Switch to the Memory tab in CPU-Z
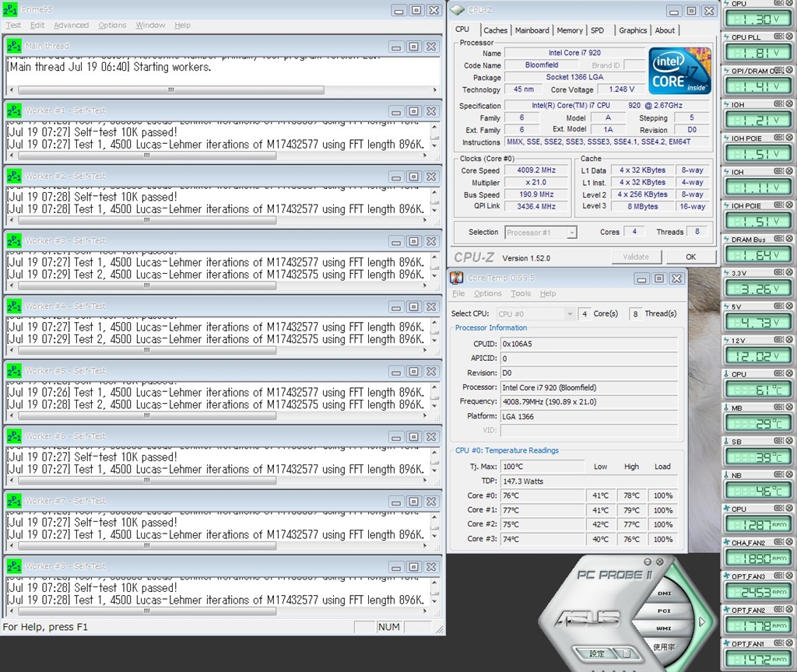 click(569, 30)
